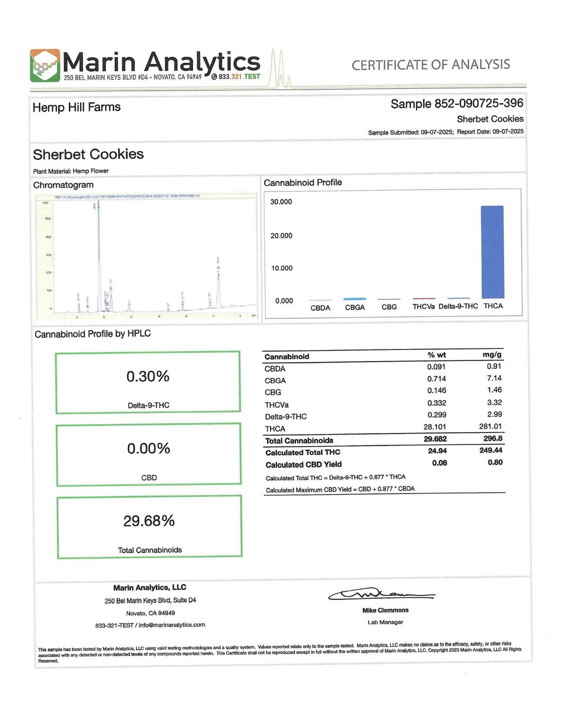Select the 0.30% Delta-9-THC summary box

148,382
